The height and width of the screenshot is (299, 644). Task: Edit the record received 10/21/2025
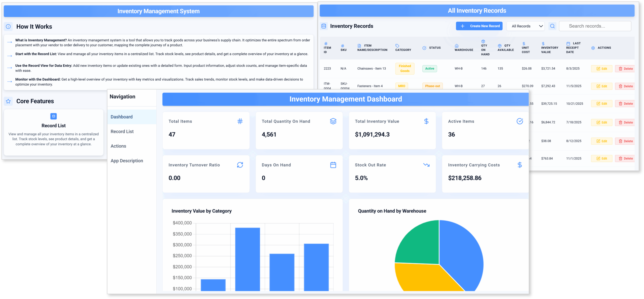point(601,104)
